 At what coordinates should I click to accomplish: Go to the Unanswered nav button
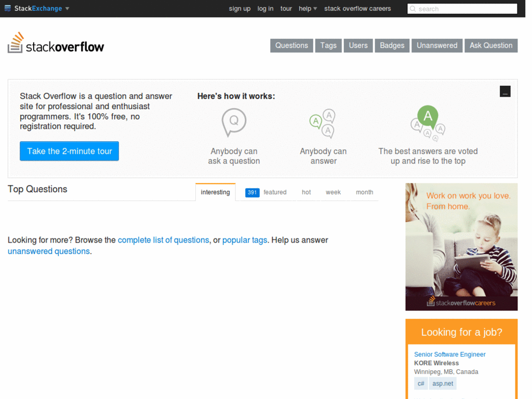tap(437, 46)
